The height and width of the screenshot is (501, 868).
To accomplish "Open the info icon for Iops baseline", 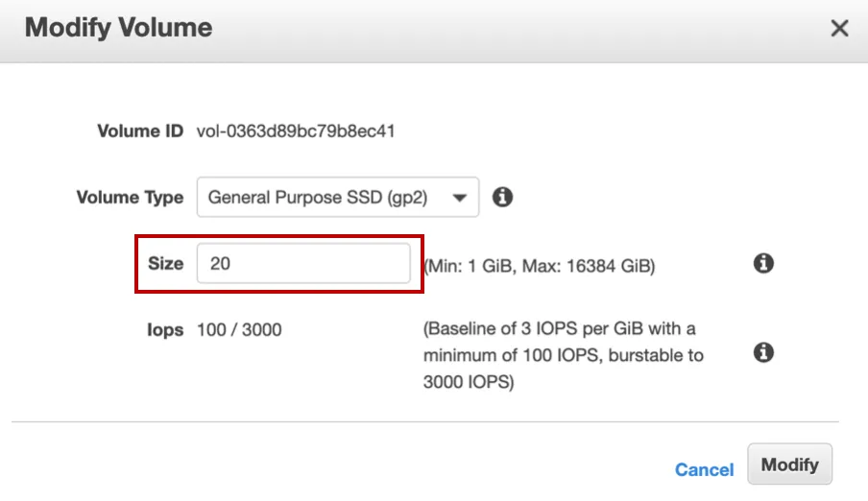I will [763, 352].
